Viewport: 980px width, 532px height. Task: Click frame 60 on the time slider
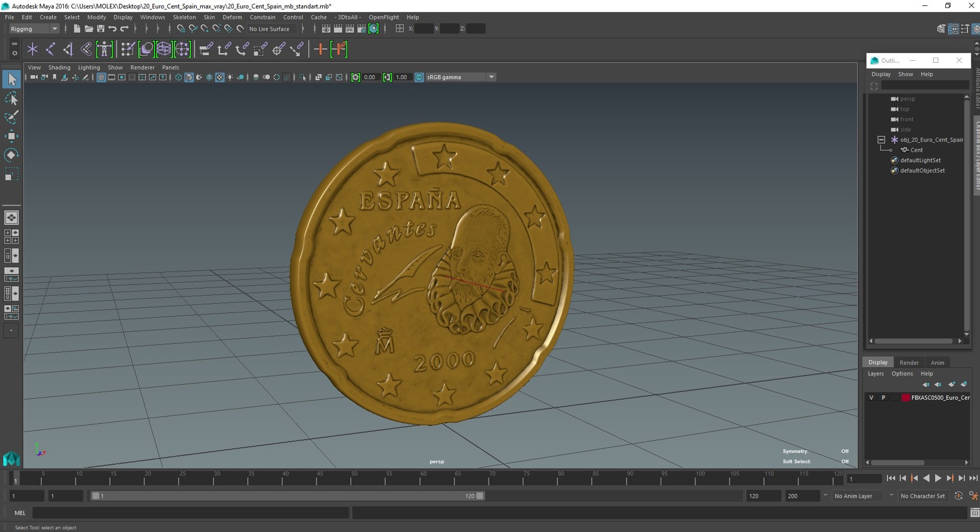[423, 478]
